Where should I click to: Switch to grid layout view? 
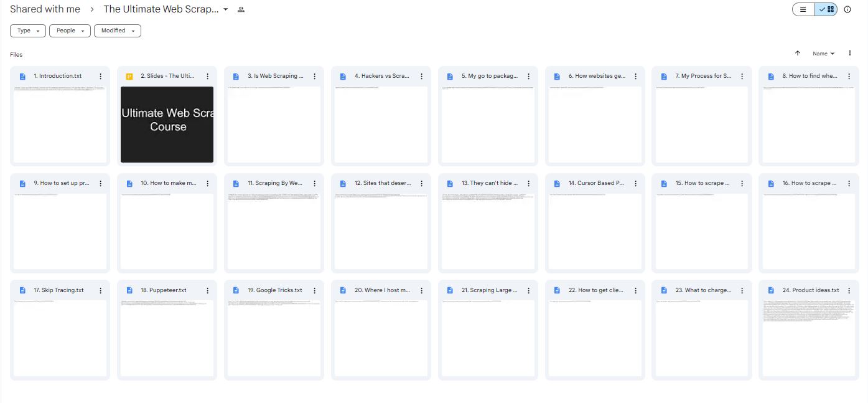pyautogui.click(x=826, y=9)
